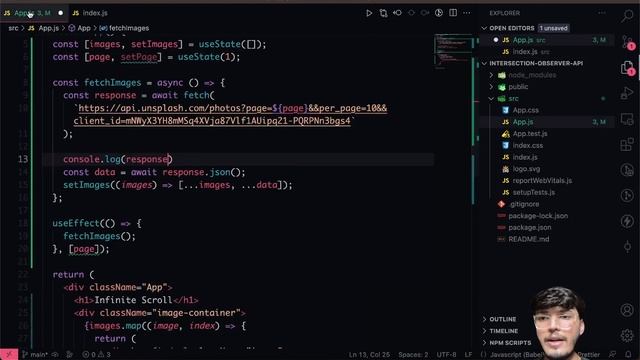Image resolution: width=640 pixels, height=360 pixels.
Task: Open editor more actions ellipsis
Action: pyautogui.click(x=467, y=13)
